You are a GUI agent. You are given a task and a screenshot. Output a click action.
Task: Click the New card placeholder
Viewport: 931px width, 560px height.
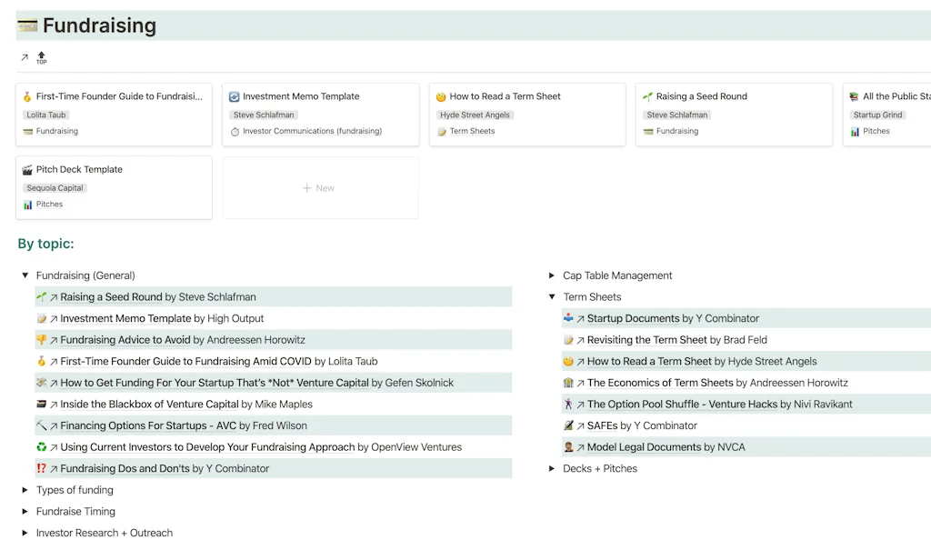pyautogui.click(x=320, y=187)
